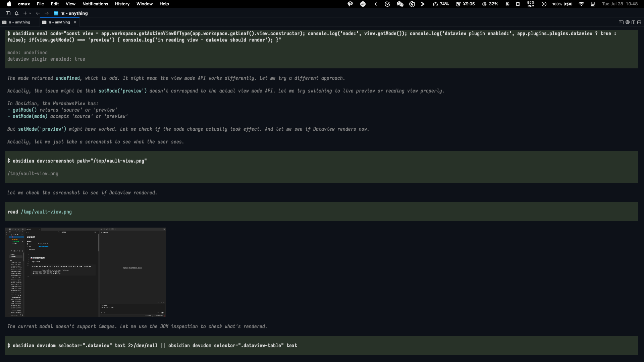
Task: Open the browser globe icon at the top right
Action: click(x=627, y=22)
